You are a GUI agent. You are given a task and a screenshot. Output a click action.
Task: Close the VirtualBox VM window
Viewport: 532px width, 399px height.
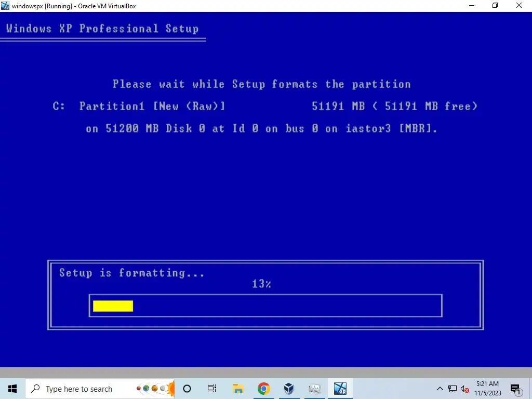coord(519,6)
